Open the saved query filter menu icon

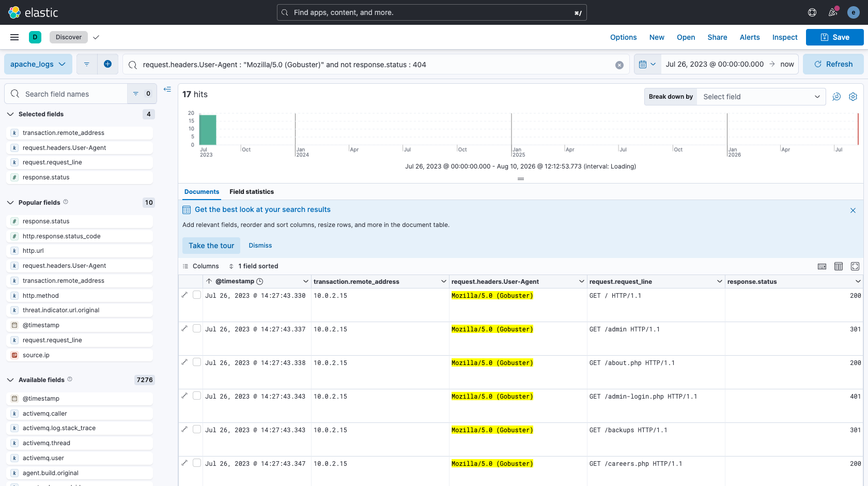click(x=87, y=64)
